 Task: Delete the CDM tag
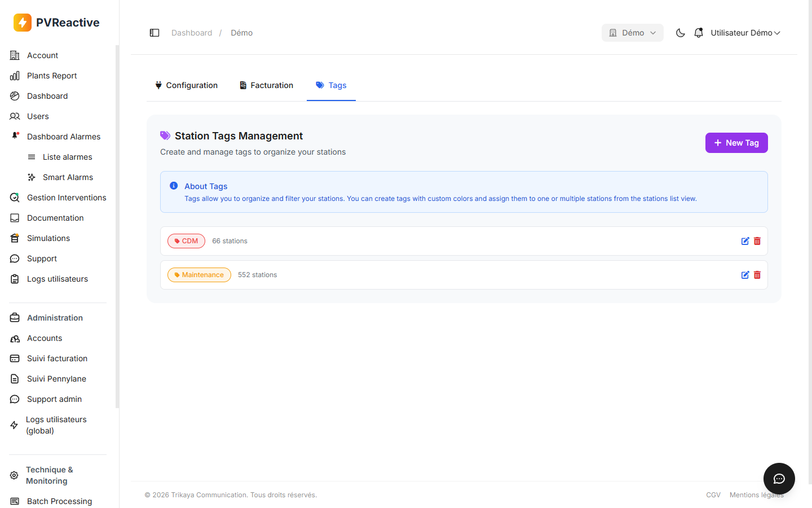757,241
